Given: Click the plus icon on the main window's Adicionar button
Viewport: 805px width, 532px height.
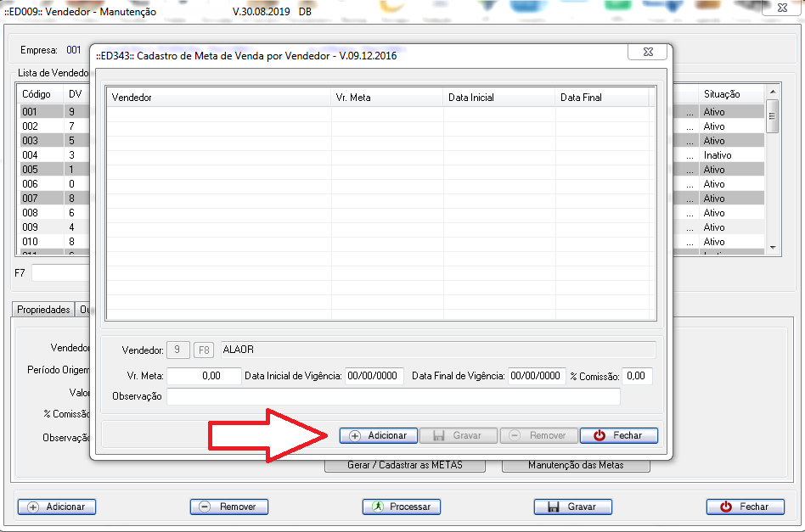Looking at the screenshot, I should click(x=33, y=507).
